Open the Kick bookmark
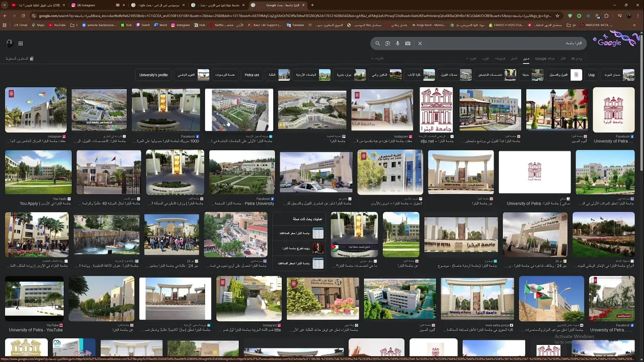Screen dimensions: 644x362 126,25
